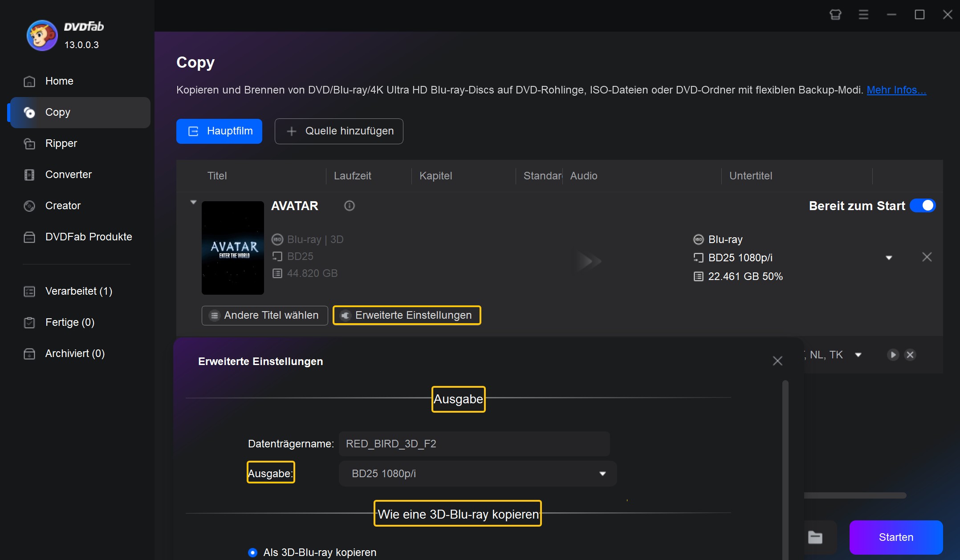Image resolution: width=960 pixels, height=560 pixels.
Task: Click the Creator module icon in sidebar
Action: (29, 205)
